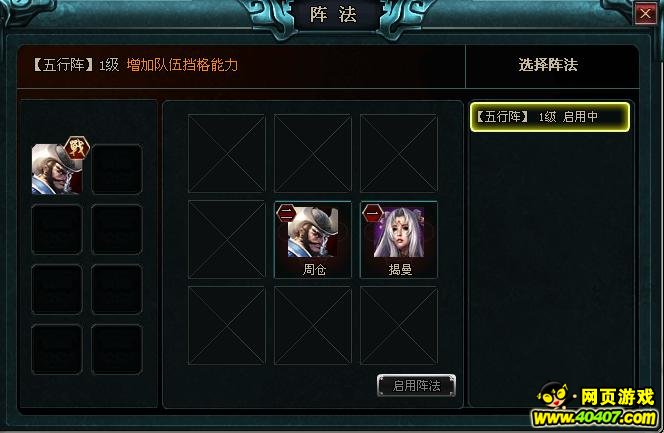Select Zhou Cang portrait in the hero roster
The width and height of the screenshot is (664, 433).
(57, 169)
